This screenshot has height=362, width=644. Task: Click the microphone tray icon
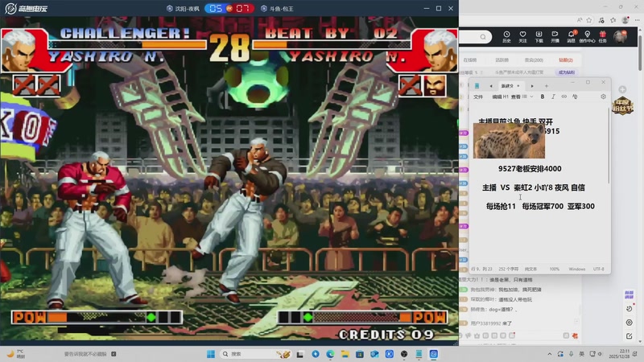click(x=572, y=354)
